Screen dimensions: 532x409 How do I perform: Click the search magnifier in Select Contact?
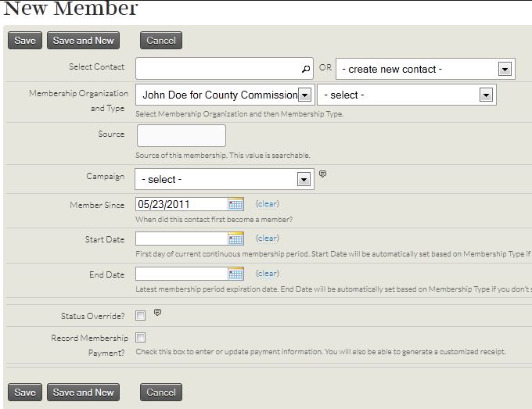click(x=306, y=69)
